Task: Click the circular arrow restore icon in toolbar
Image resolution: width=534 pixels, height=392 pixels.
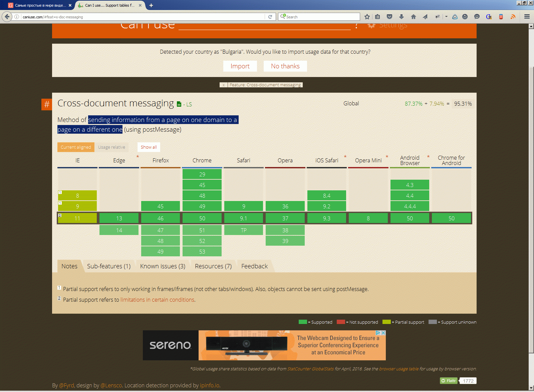Action: click(x=465, y=17)
